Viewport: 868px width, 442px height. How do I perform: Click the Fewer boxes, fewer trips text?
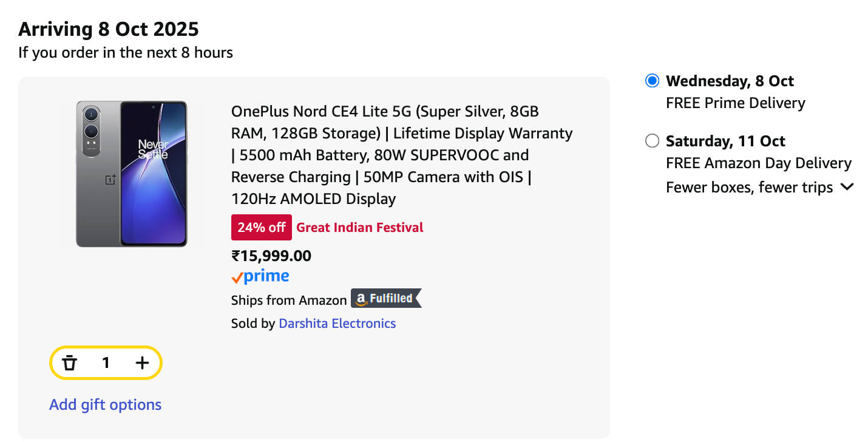click(749, 188)
